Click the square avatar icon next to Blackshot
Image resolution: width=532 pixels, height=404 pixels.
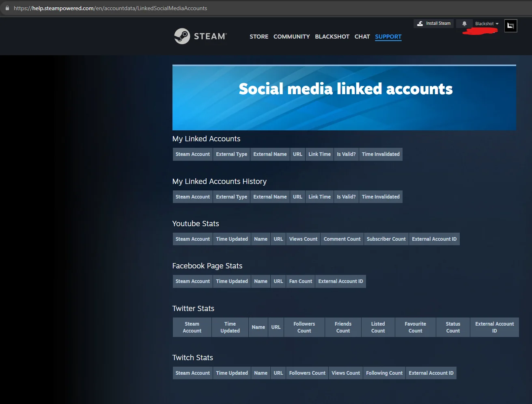(x=510, y=25)
